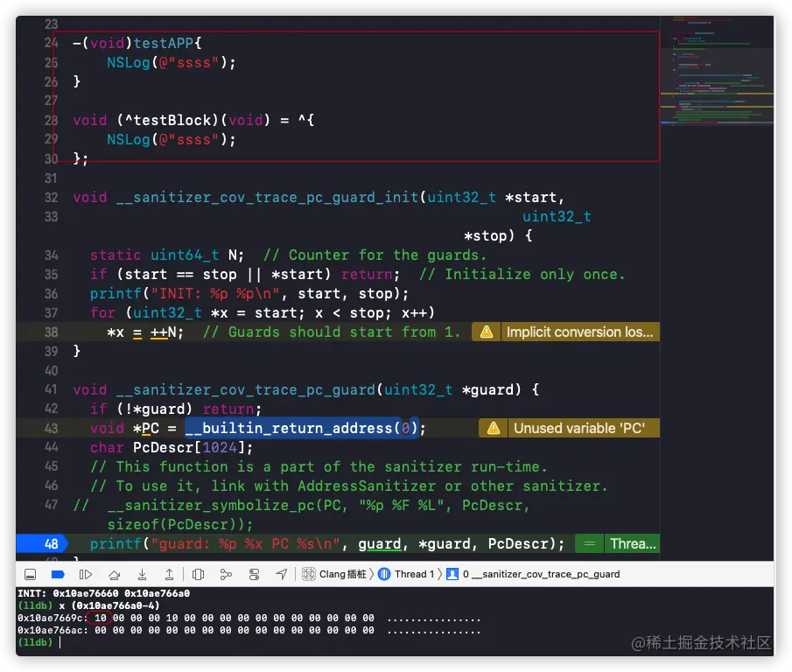Click the testAPP method name
Viewport: 792px width, 672px height.
pos(163,44)
